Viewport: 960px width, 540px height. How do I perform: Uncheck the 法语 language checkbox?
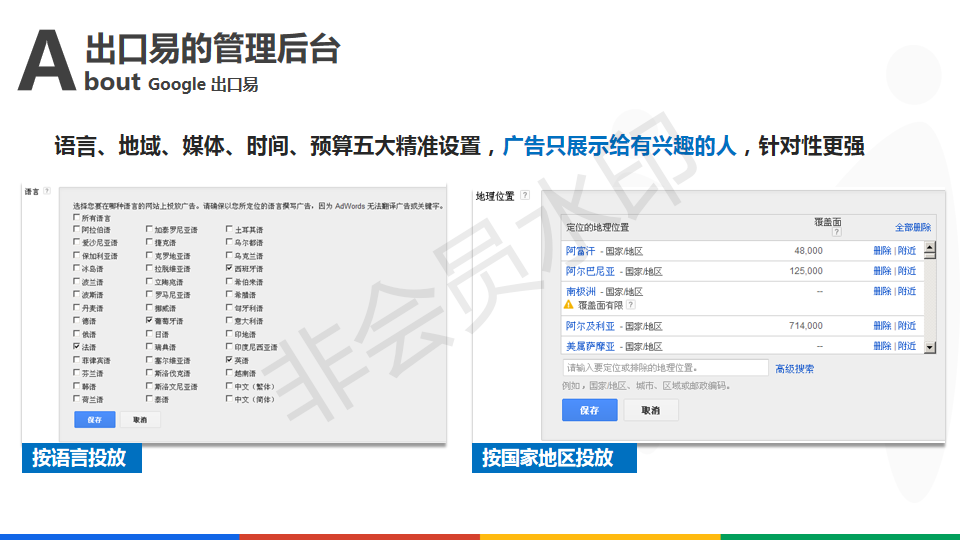point(76,347)
